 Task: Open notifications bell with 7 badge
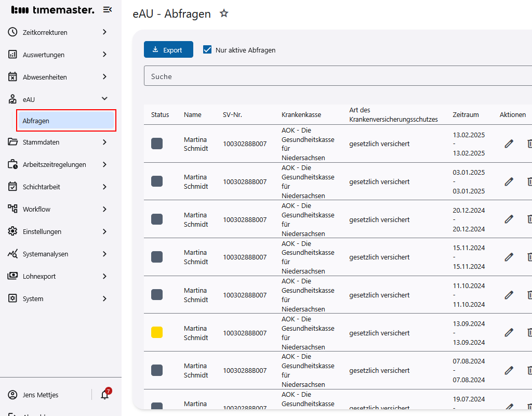pyautogui.click(x=105, y=395)
